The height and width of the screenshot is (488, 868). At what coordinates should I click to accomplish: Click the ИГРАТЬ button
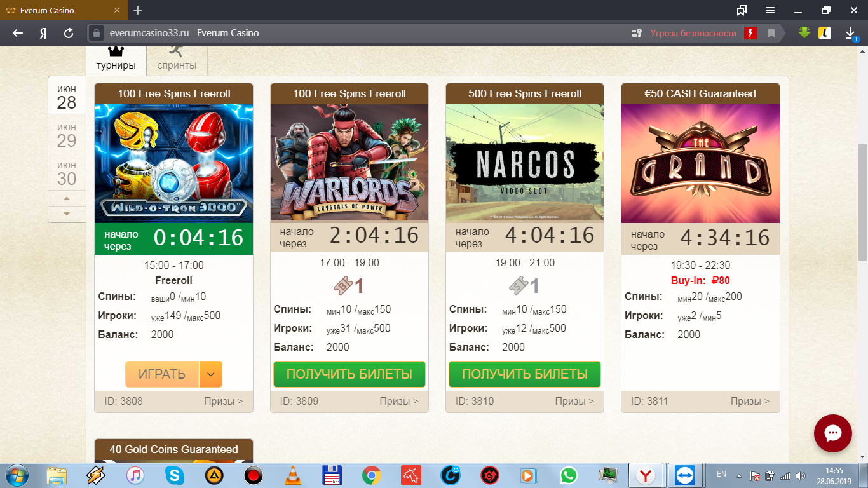(162, 374)
